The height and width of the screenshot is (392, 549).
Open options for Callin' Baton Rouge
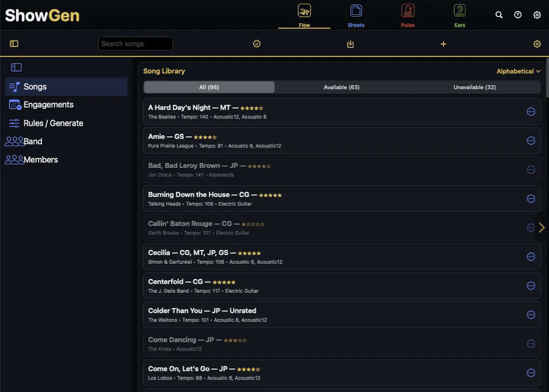coord(531,228)
